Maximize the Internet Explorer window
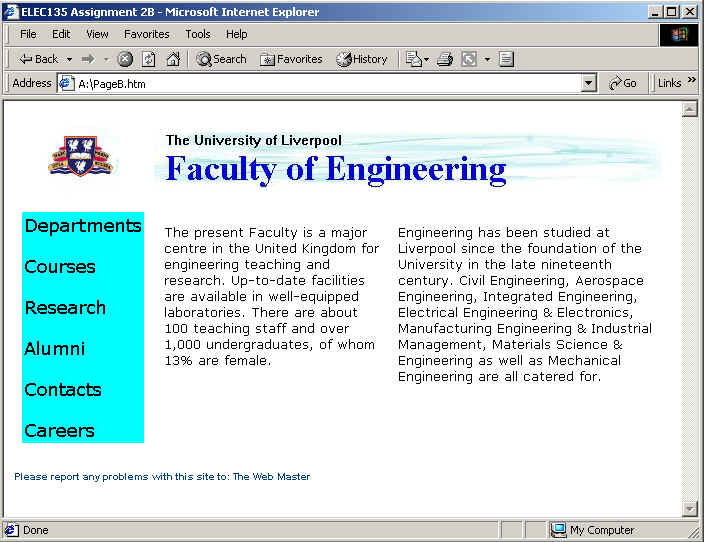The height and width of the screenshot is (542, 704). pyautogui.click(x=672, y=12)
